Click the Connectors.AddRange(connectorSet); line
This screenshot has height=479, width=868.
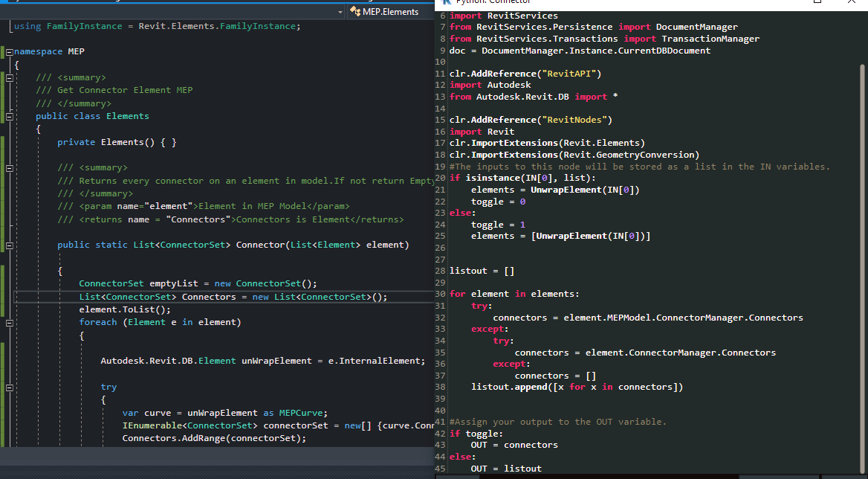click(214, 439)
